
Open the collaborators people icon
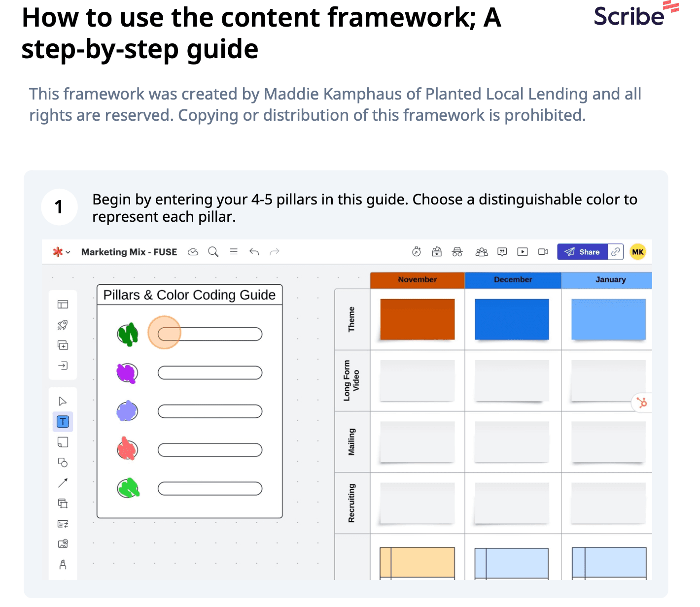(481, 252)
